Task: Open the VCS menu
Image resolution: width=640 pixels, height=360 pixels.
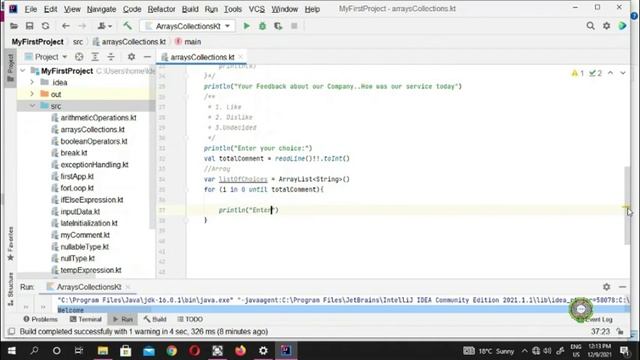Action: 257,9
